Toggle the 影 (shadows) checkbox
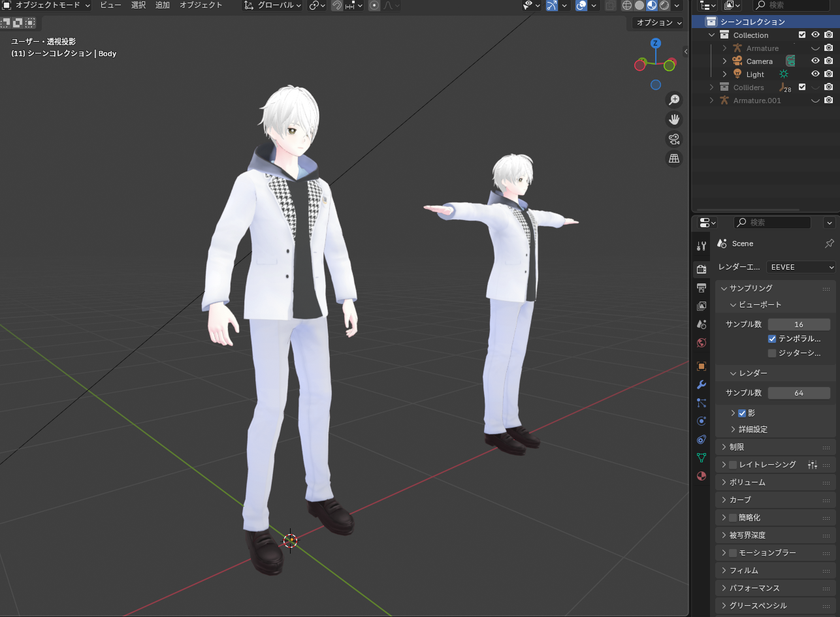This screenshot has height=617, width=840. [742, 413]
